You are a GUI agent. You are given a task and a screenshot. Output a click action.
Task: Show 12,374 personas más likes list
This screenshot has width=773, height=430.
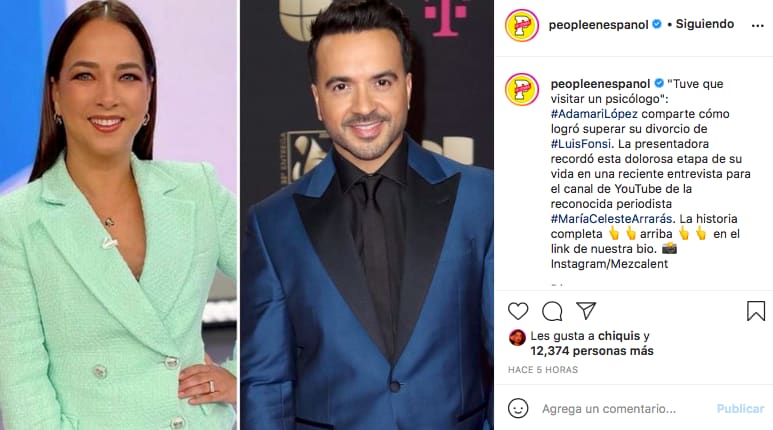tap(592, 351)
